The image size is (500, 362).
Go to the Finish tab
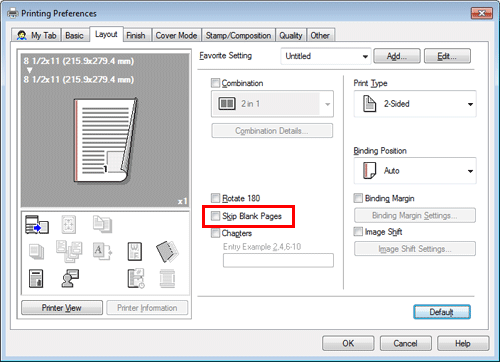click(136, 35)
